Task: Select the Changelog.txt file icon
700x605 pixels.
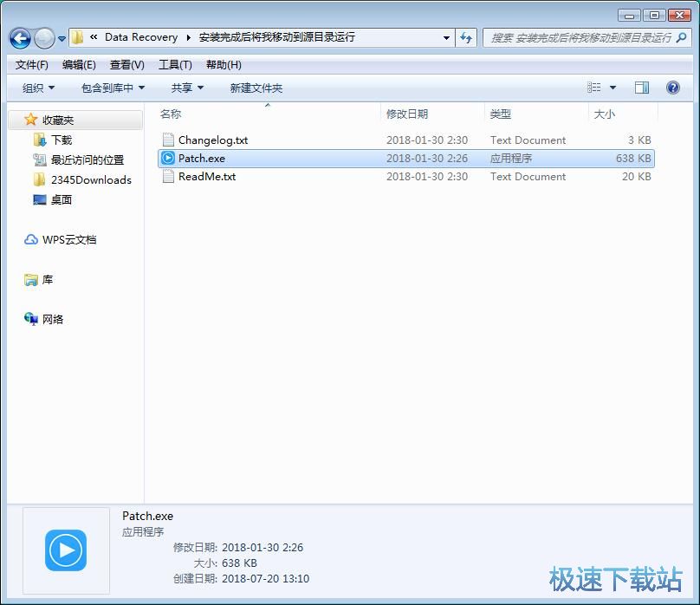Action: tap(168, 140)
